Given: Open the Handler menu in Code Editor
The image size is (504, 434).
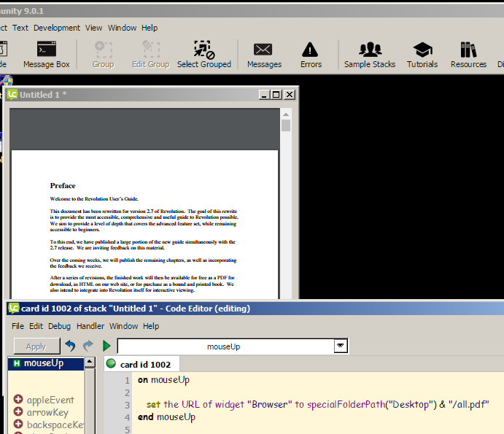Looking at the screenshot, I should pos(90,326).
